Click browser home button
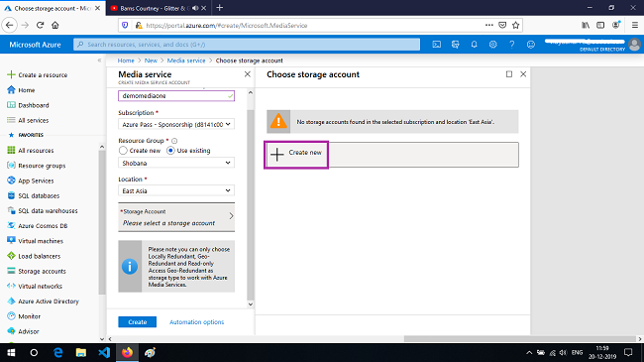644x362 pixels. pos(55,25)
